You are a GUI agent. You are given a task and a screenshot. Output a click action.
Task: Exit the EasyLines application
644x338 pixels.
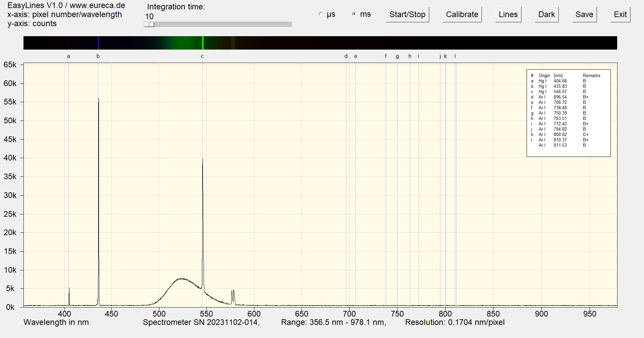620,15
